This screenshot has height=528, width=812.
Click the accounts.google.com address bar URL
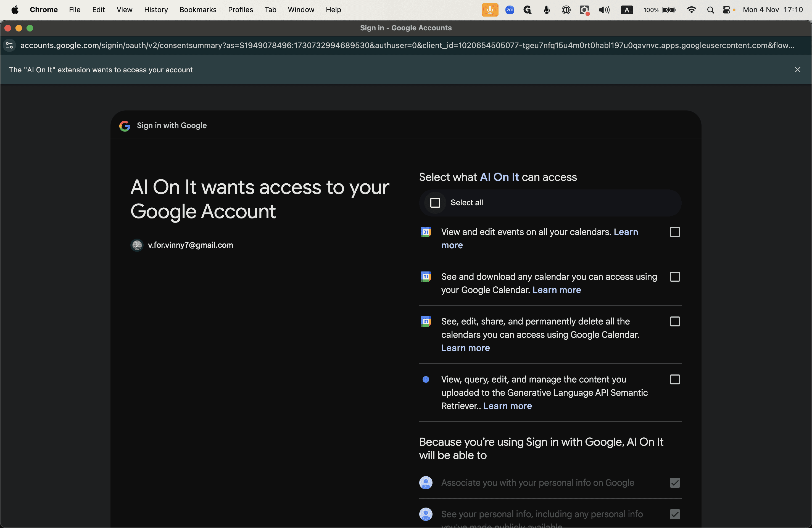tap(407, 45)
